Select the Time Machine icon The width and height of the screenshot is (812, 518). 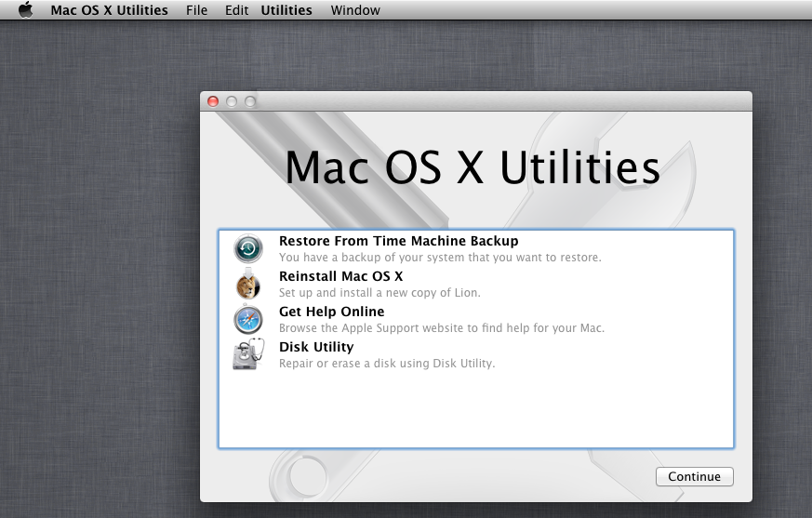(248, 248)
